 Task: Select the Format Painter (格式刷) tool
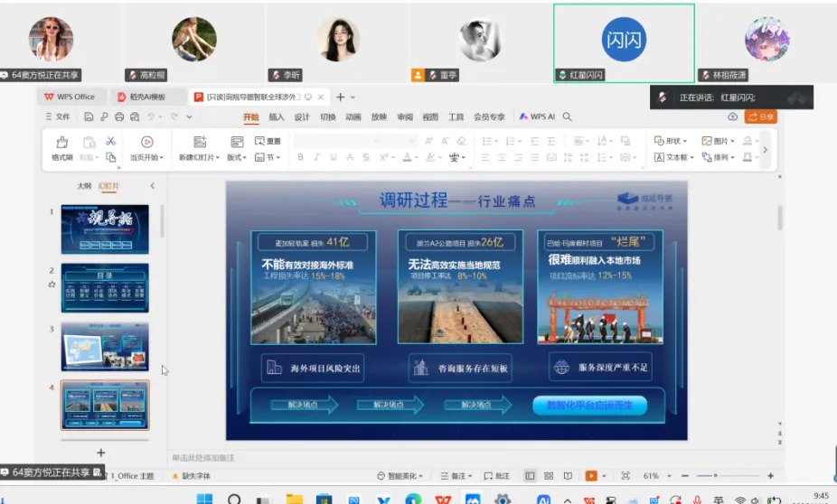(x=62, y=148)
